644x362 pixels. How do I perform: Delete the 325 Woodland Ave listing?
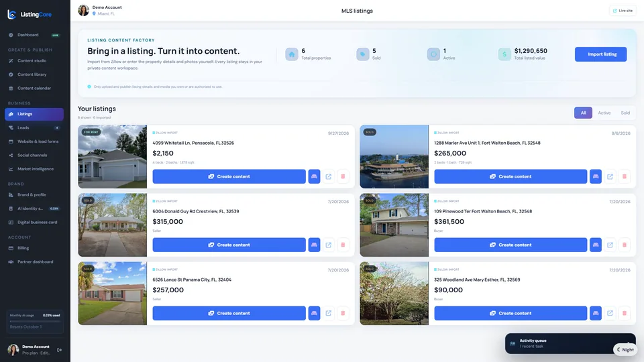click(x=625, y=313)
